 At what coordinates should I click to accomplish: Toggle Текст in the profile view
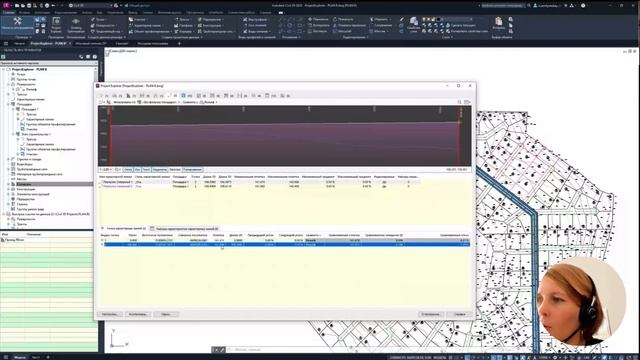click(x=146, y=169)
